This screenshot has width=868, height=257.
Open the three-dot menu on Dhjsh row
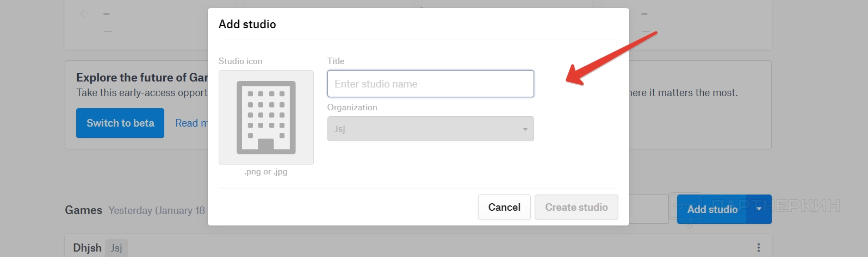coord(758,248)
